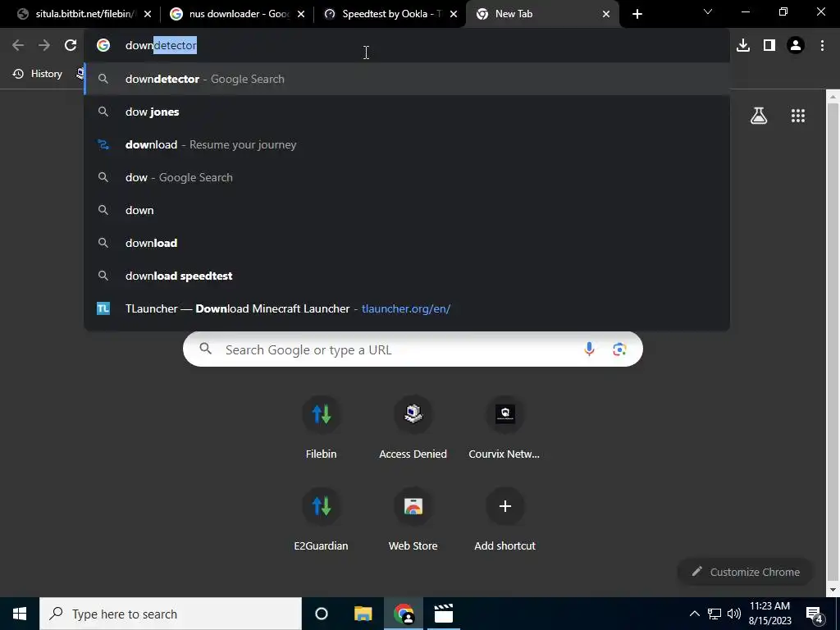840x630 pixels.
Task: Click the page vertical scrollbar
Action: [x=833, y=343]
